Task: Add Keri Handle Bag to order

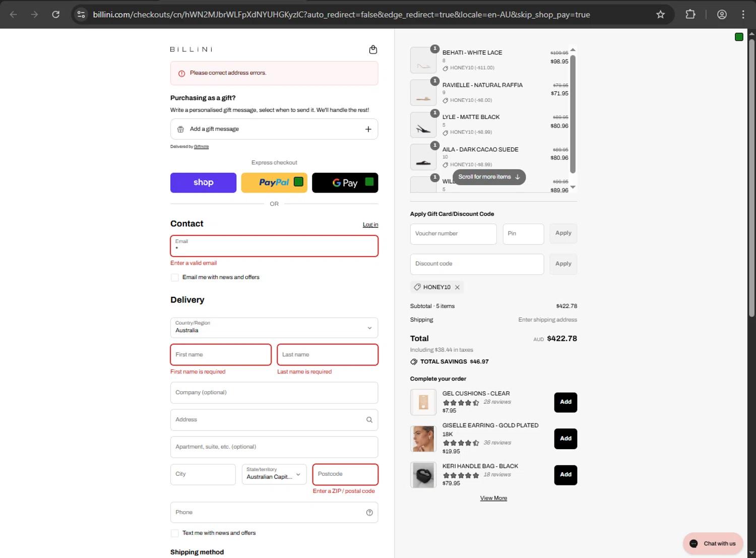Action: [565, 475]
